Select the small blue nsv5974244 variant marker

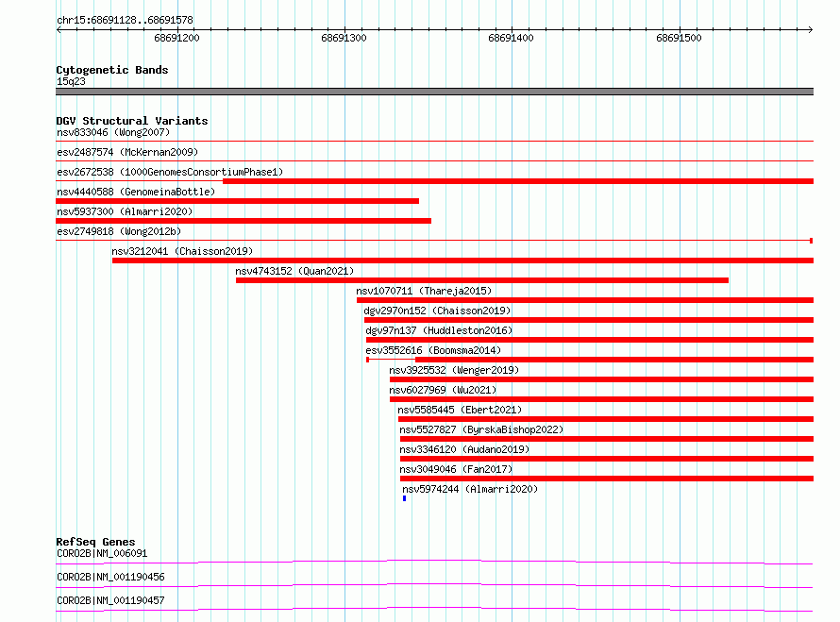pos(405,498)
